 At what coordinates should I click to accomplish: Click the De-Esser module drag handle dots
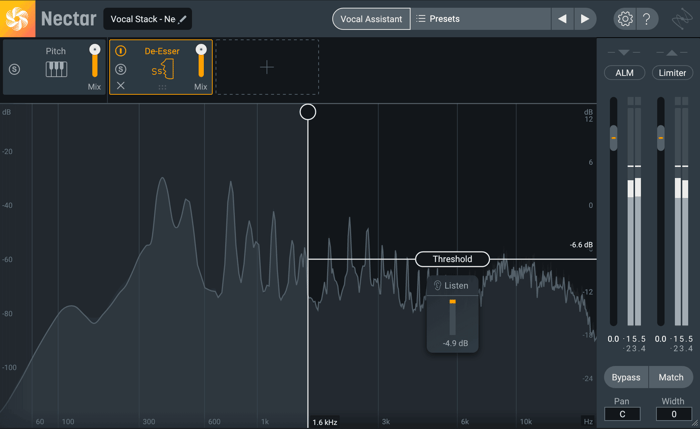coord(162,87)
